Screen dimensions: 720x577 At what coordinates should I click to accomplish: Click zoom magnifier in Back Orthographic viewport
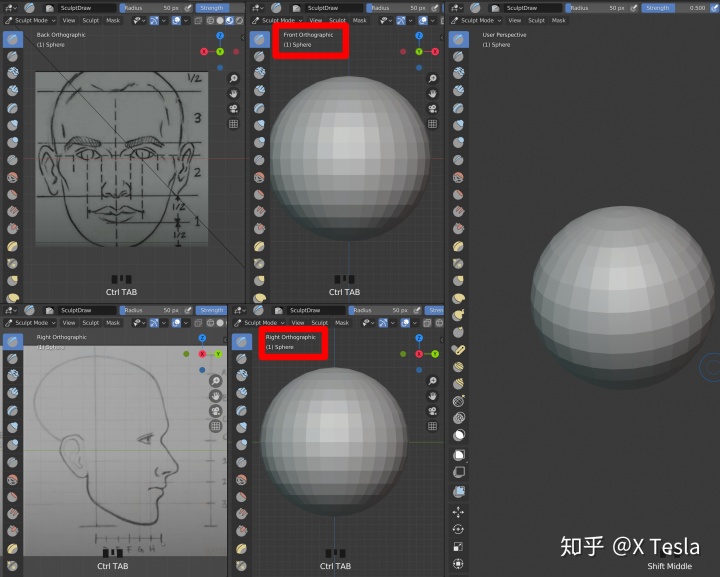[x=233, y=78]
